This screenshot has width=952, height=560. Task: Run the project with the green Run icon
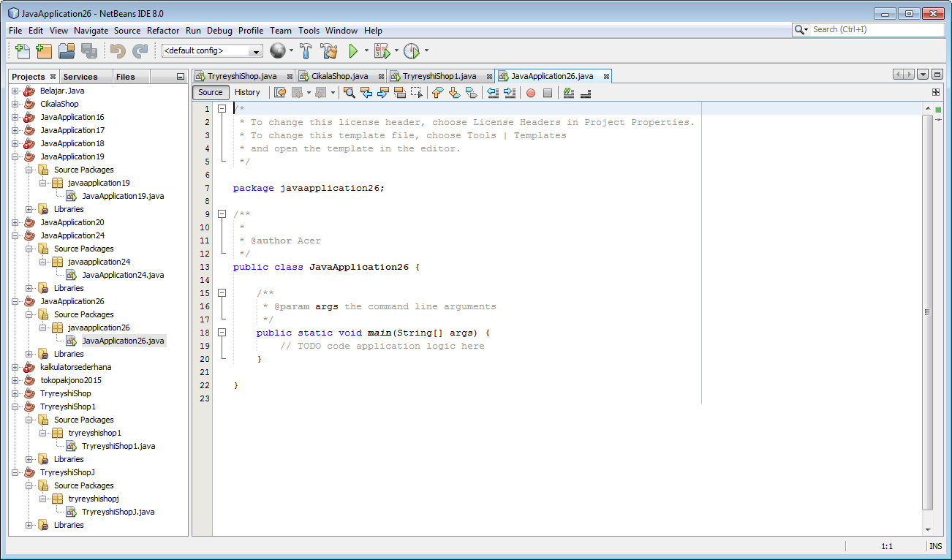coord(353,50)
